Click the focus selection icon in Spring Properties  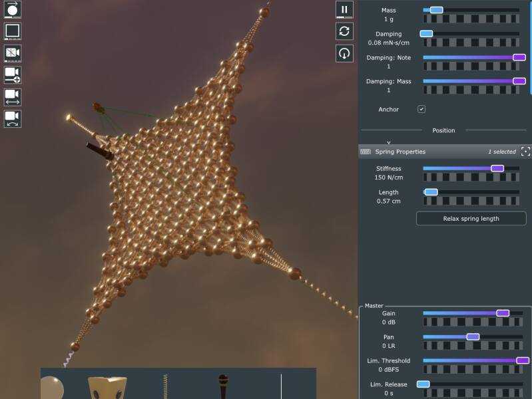525,152
